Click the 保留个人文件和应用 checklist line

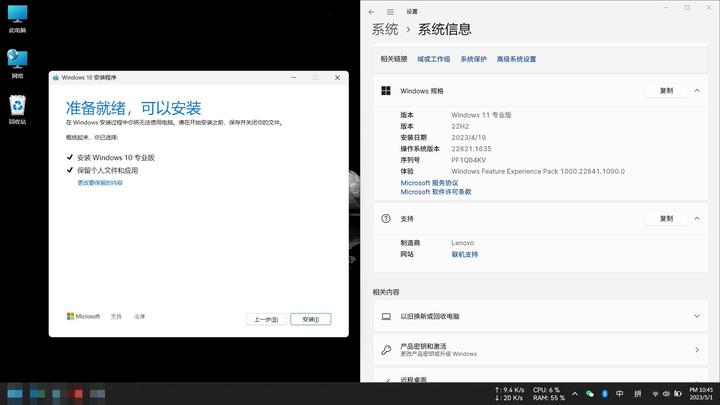(x=102, y=170)
